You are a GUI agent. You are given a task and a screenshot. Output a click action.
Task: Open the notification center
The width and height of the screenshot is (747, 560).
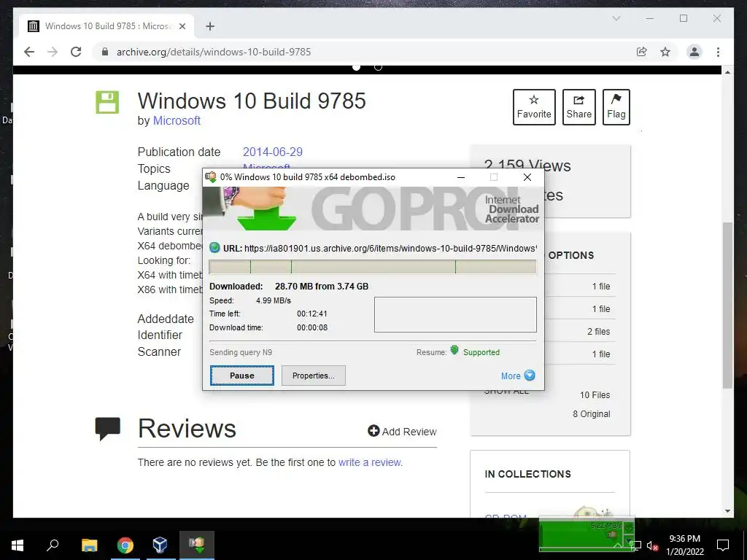723,545
